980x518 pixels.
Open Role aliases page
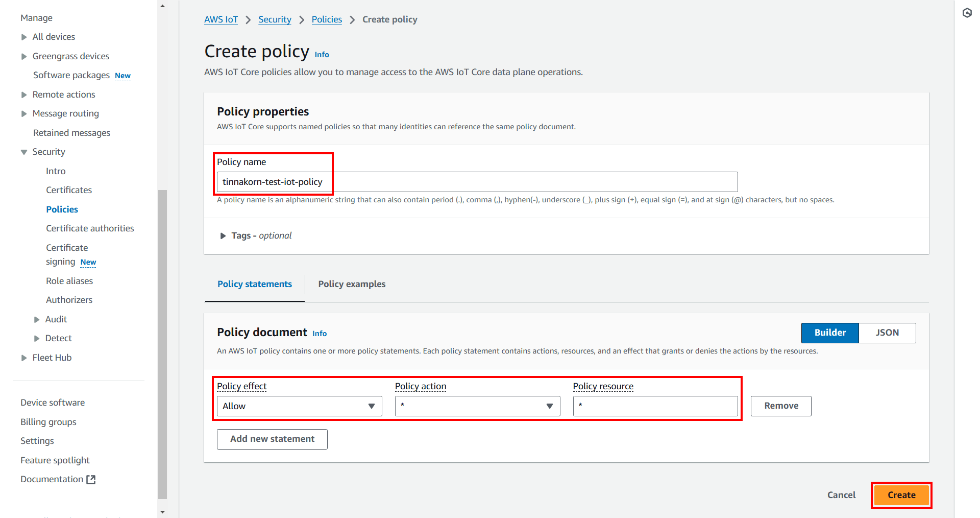click(x=69, y=281)
